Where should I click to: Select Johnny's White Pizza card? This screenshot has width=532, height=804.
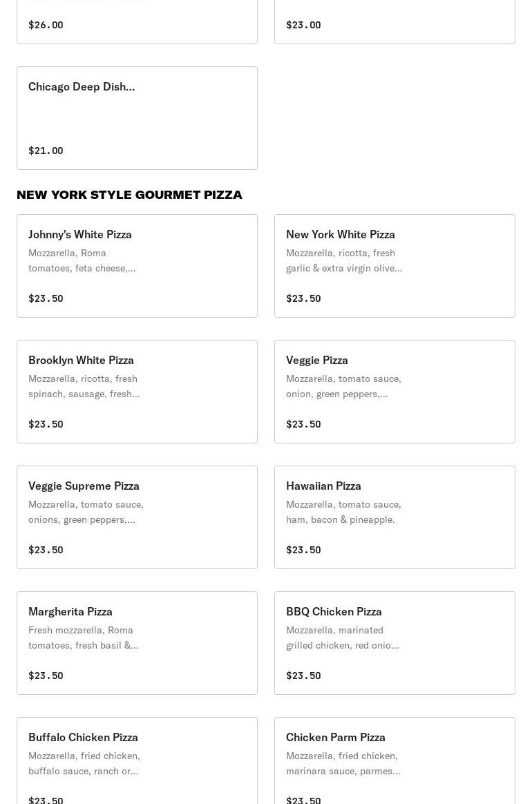click(137, 266)
